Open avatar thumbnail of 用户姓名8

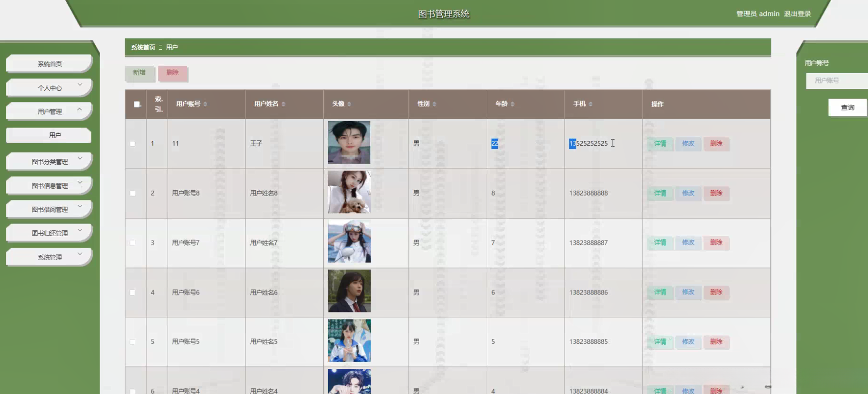tap(349, 192)
